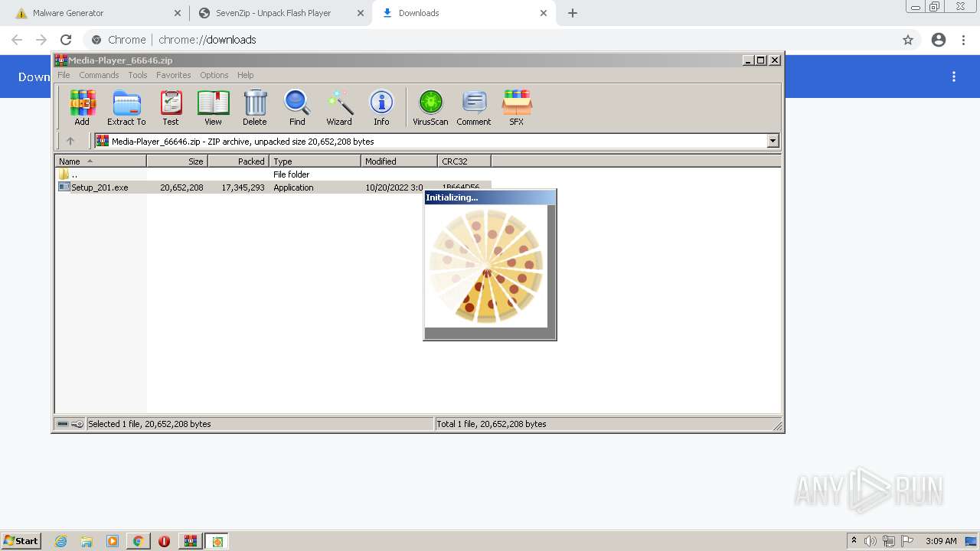Open a new Chrome tab
This screenshot has height=551, width=980.
(x=573, y=13)
